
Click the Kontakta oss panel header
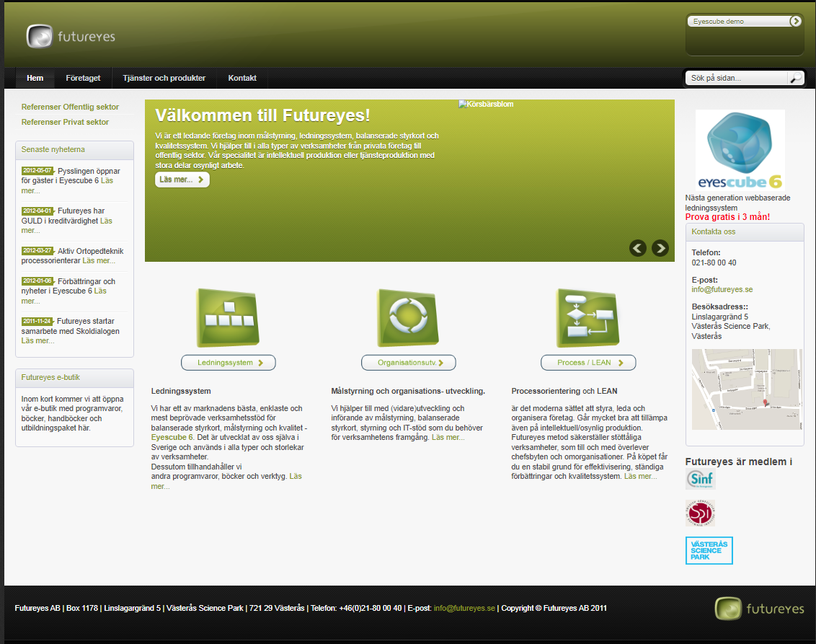pos(745,232)
